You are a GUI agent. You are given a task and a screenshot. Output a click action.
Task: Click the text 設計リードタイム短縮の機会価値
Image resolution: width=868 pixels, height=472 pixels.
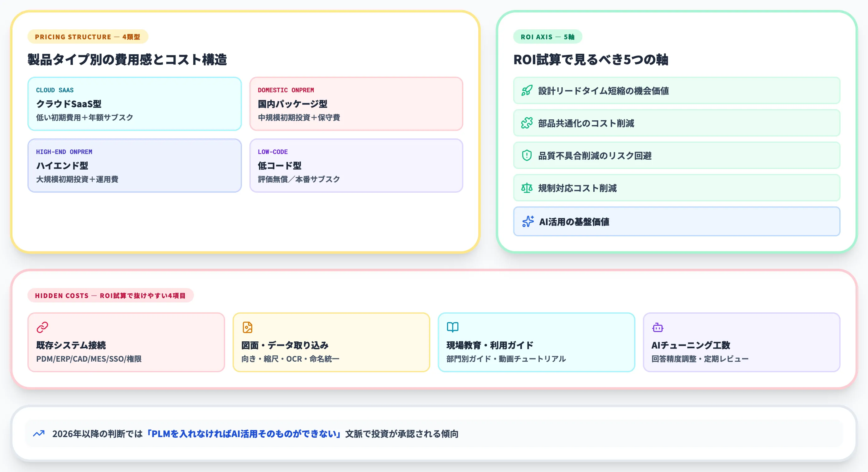[604, 91]
